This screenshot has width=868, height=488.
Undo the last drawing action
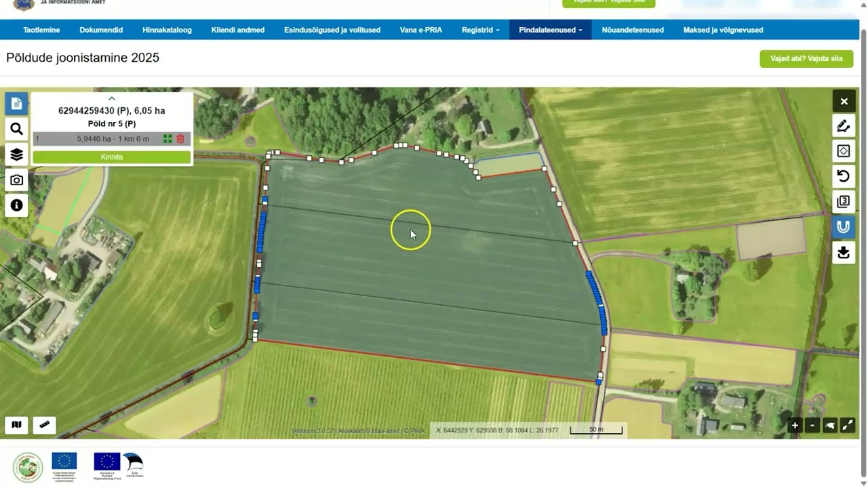click(844, 176)
